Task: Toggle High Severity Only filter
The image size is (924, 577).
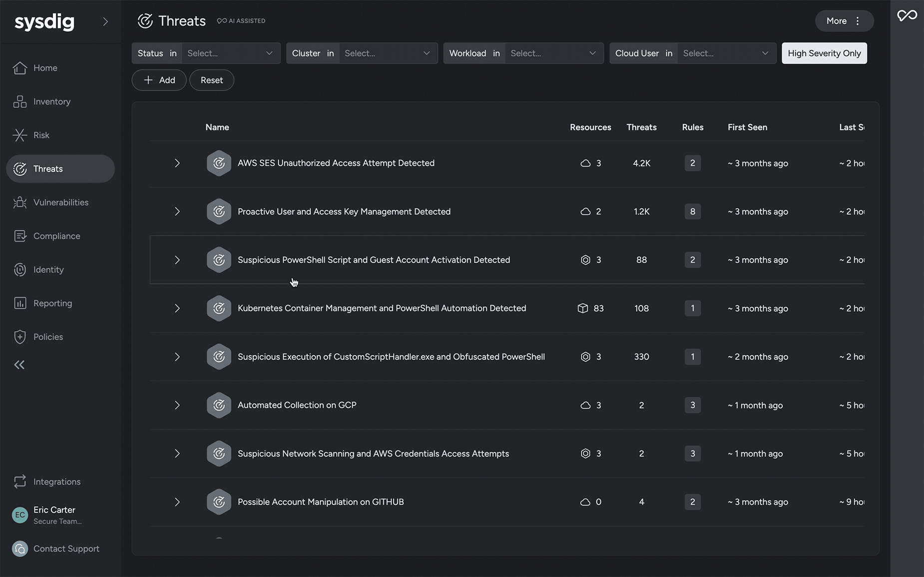Action: pos(824,53)
